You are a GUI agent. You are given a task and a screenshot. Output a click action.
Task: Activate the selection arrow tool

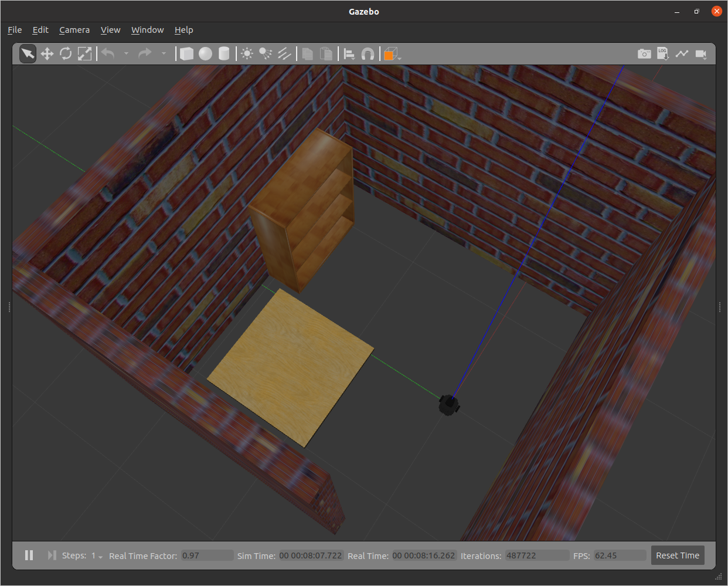point(28,54)
